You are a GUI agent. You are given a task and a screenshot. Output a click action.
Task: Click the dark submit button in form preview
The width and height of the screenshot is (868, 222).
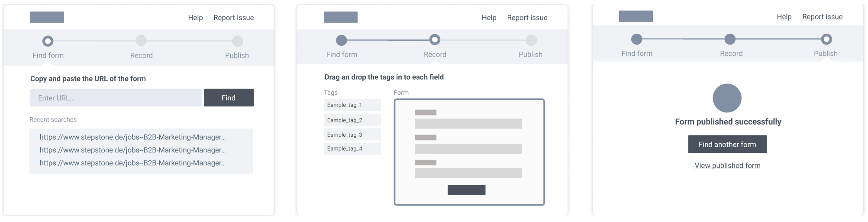coord(466,190)
